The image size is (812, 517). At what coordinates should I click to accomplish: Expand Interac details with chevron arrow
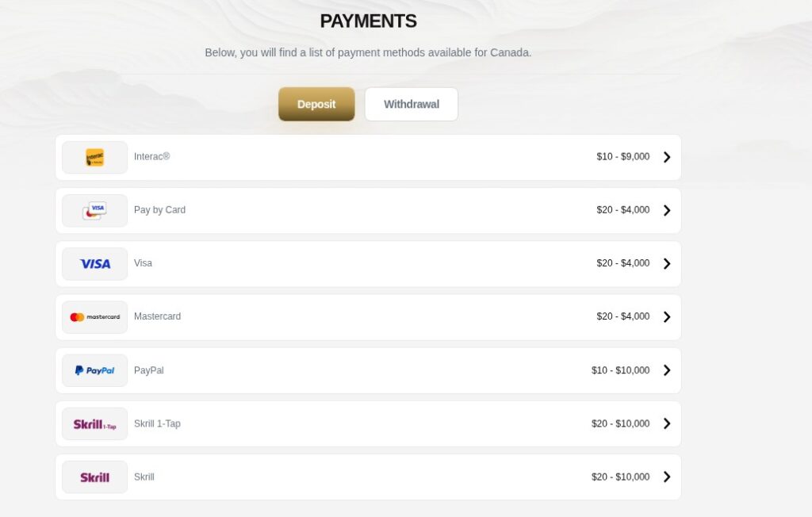click(667, 157)
